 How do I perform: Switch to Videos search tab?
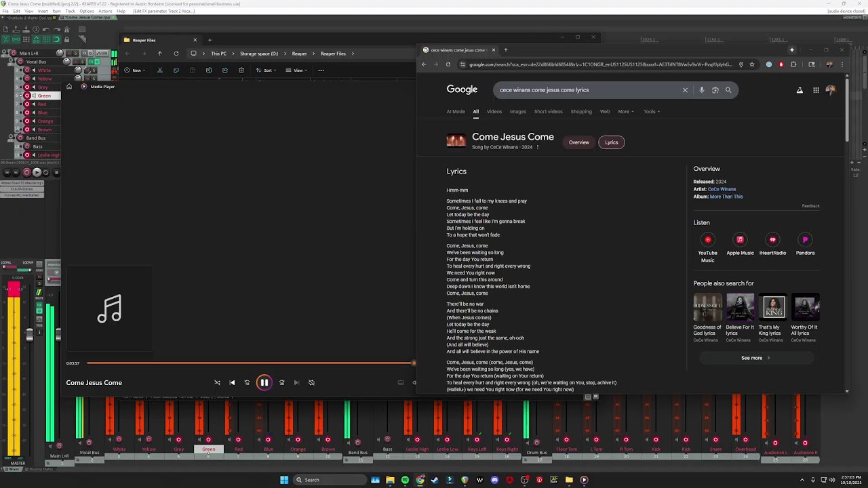[494, 111]
